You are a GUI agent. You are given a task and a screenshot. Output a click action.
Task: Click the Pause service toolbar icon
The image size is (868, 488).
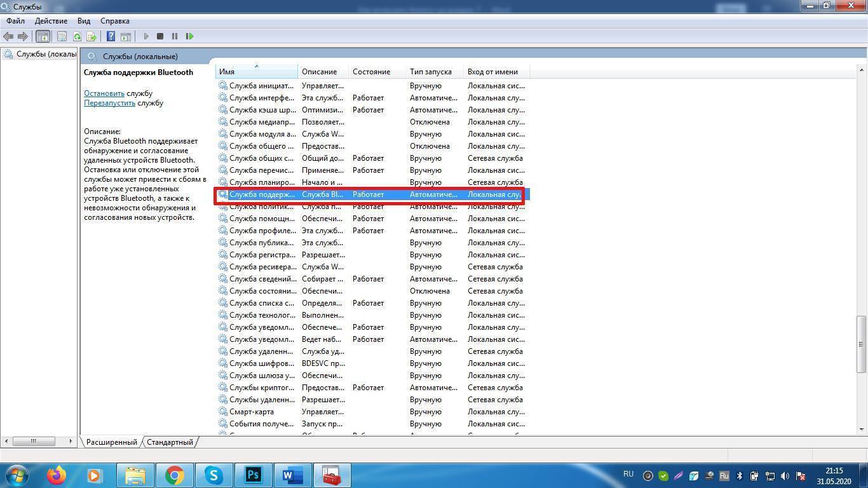[x=175, y=36]
